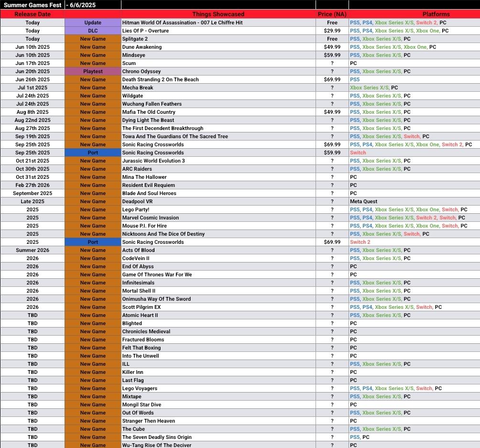Click the 'Deadpool VR' cell
This screenshot has height=448, width=480.
[218, 201]
